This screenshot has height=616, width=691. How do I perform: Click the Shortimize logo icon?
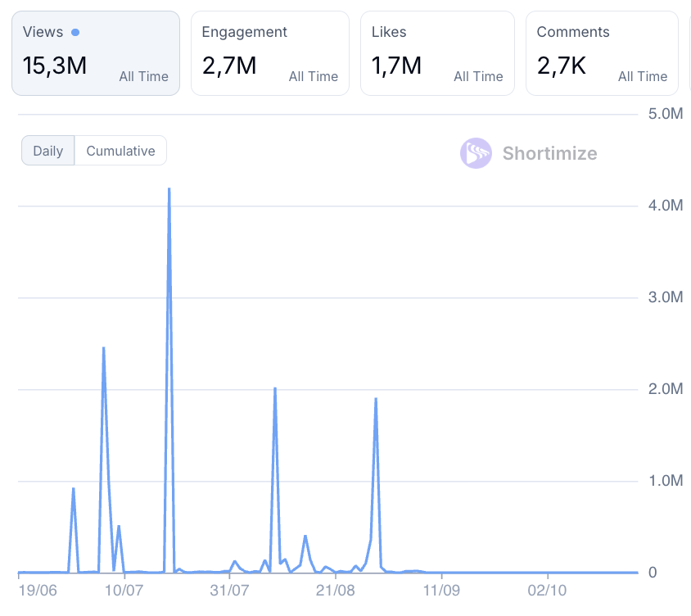476,153
